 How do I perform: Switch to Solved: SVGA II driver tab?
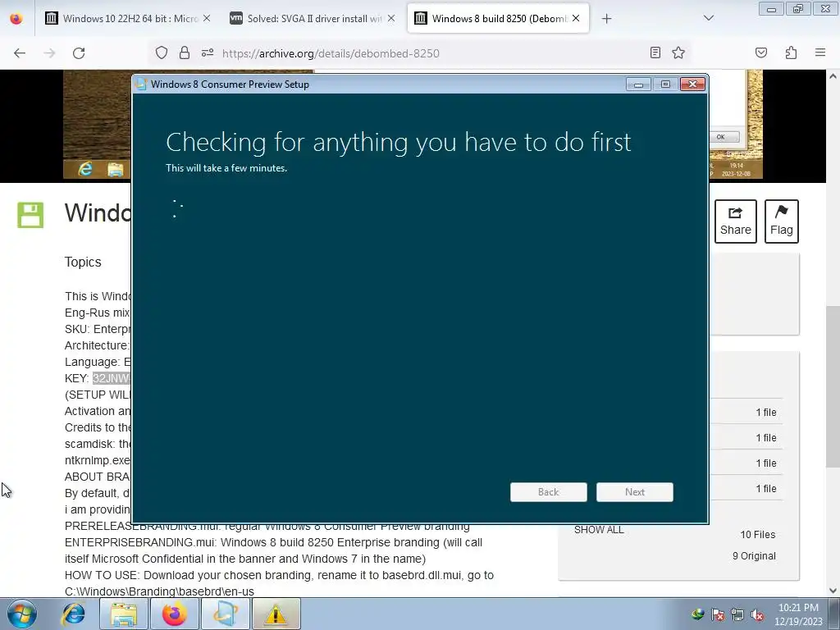pyautogui.click(x=312, y=19)
